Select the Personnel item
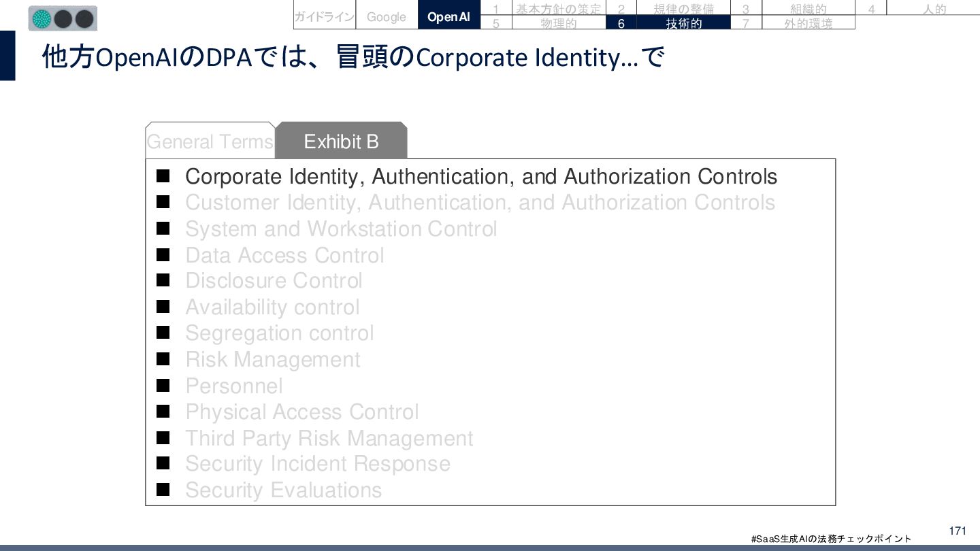The height and width of the screenshot is (551, 980). pos(233,386)
